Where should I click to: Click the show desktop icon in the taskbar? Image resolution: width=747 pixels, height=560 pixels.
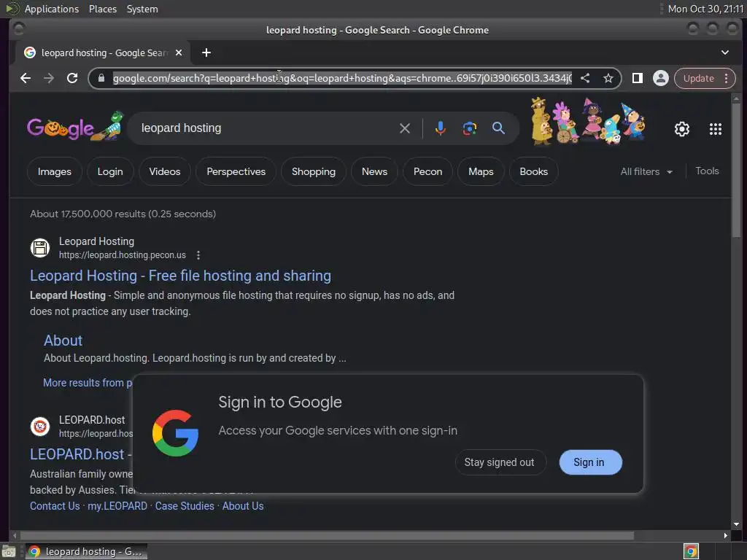[9, 551]
